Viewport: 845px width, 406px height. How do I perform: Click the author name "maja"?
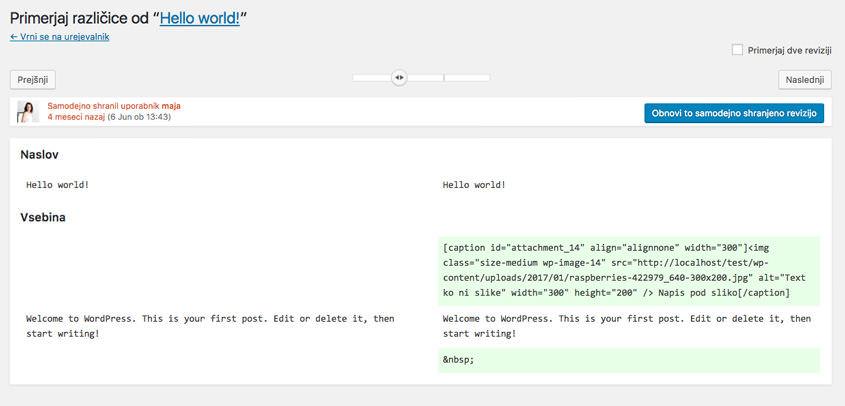click(171, 106)
